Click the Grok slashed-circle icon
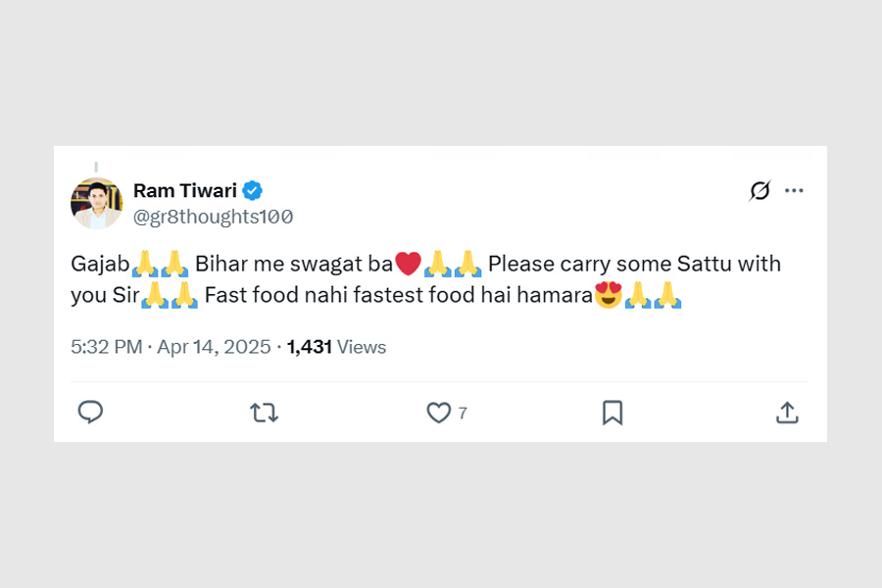The image size is (882, 588). 759,191
